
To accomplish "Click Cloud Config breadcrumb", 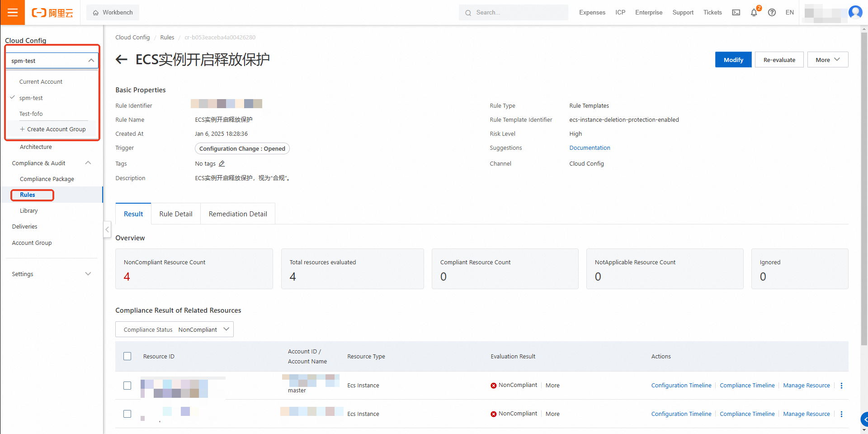I will coord(132,38).
